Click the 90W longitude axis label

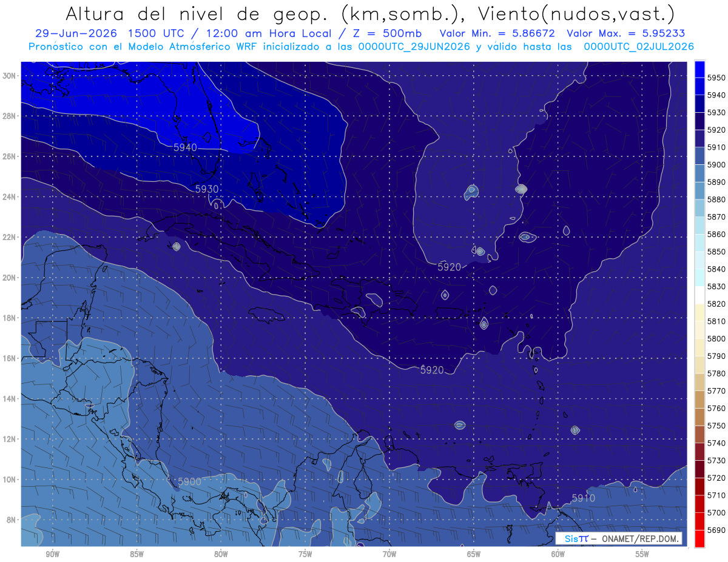[52, 554]
